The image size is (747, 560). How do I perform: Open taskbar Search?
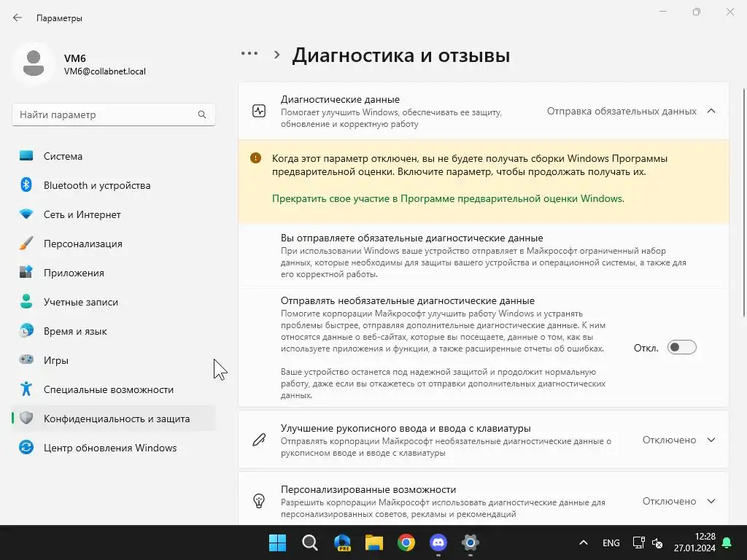309,542
